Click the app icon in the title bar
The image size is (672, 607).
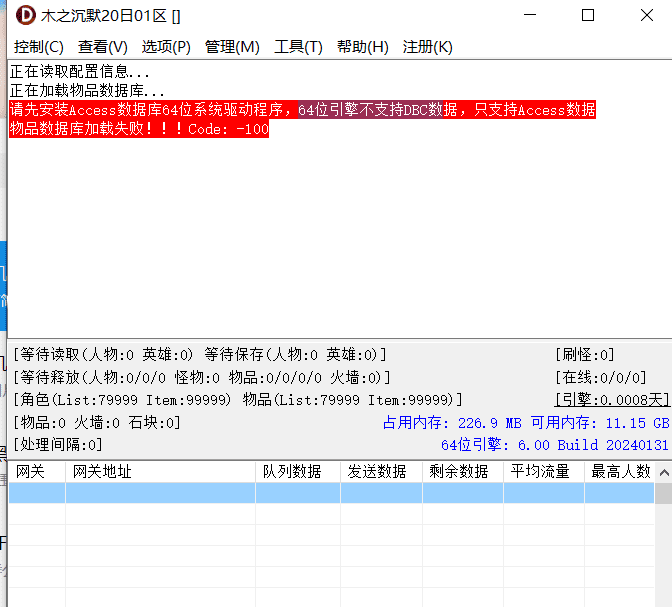25,16
